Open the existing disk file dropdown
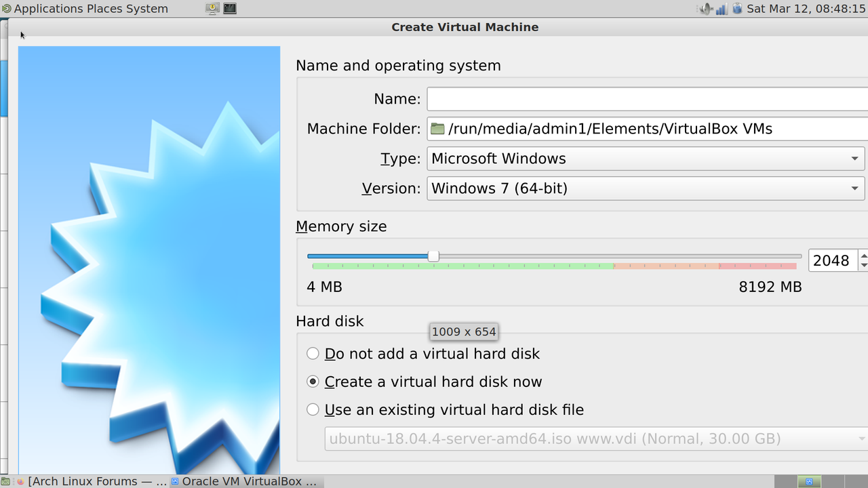The height and width of the screenshot is (488, 868). coord(597,439)
